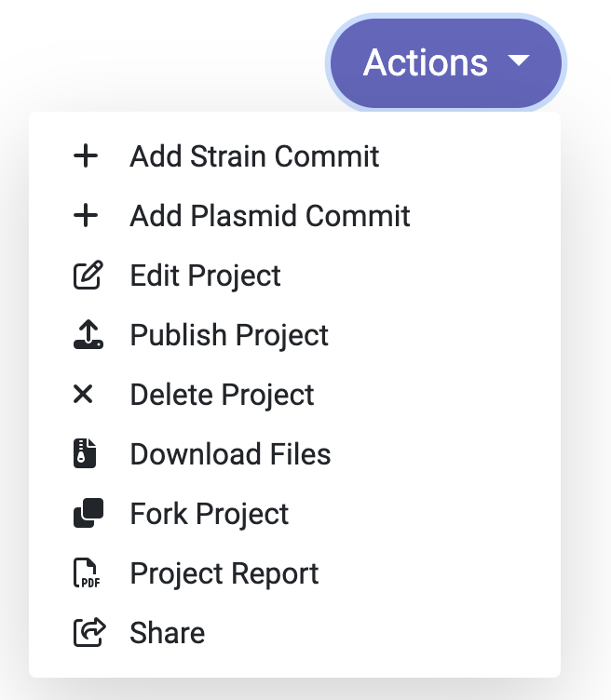This screenshot has height=700, width=611.
Task: Click the plus icon beside Add Plasmid Commit
Action: pos(86,216)
